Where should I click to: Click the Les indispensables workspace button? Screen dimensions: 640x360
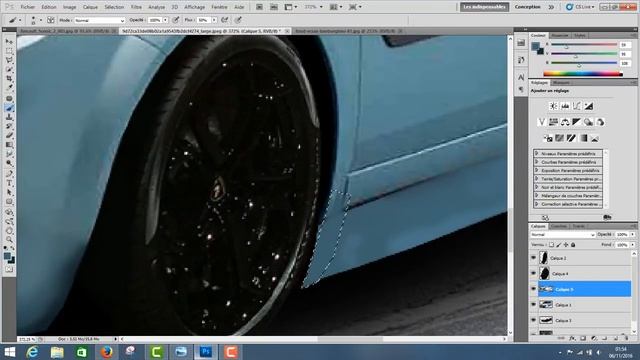(484, 7)
